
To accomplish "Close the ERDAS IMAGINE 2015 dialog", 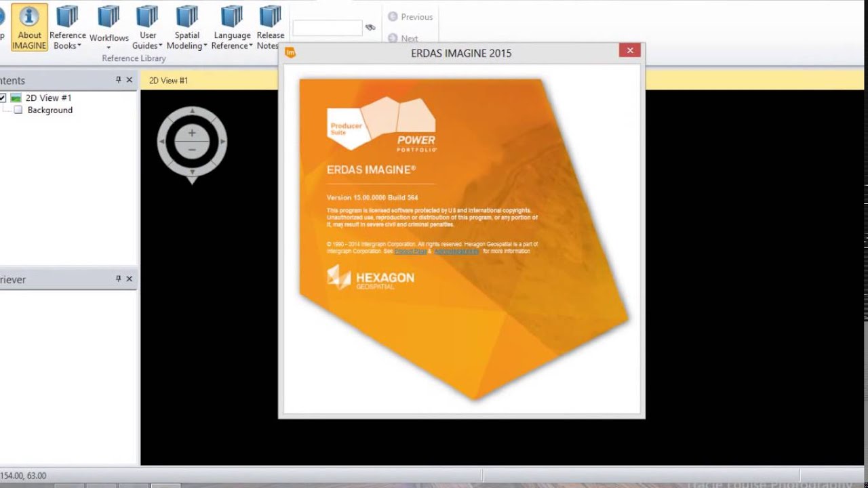I will (630, 50).
